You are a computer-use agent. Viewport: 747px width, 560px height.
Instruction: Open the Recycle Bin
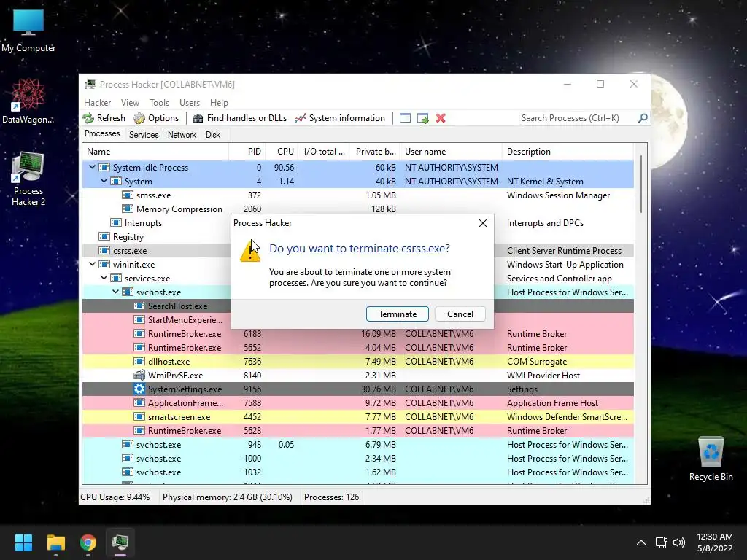[711, 459]
